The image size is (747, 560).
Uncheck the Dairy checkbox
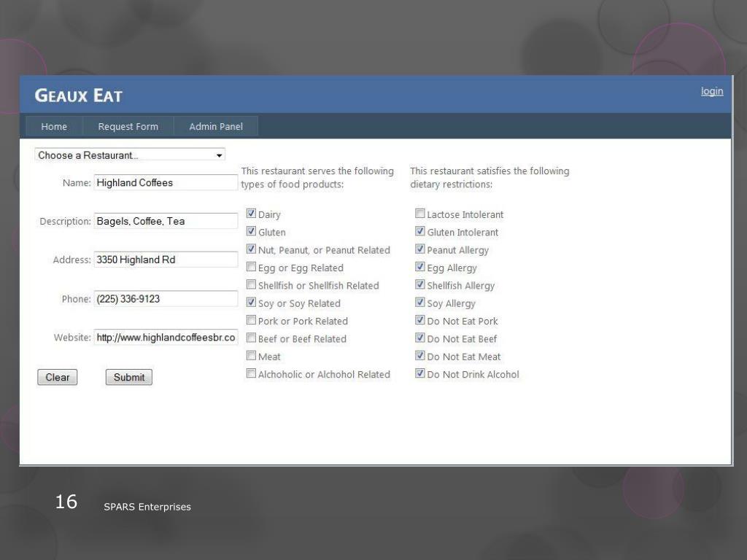tap(251, 214)
